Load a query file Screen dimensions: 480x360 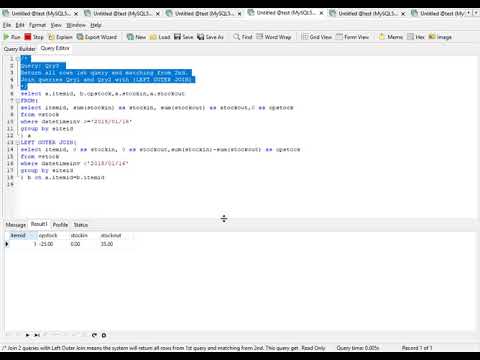(160, 37)
